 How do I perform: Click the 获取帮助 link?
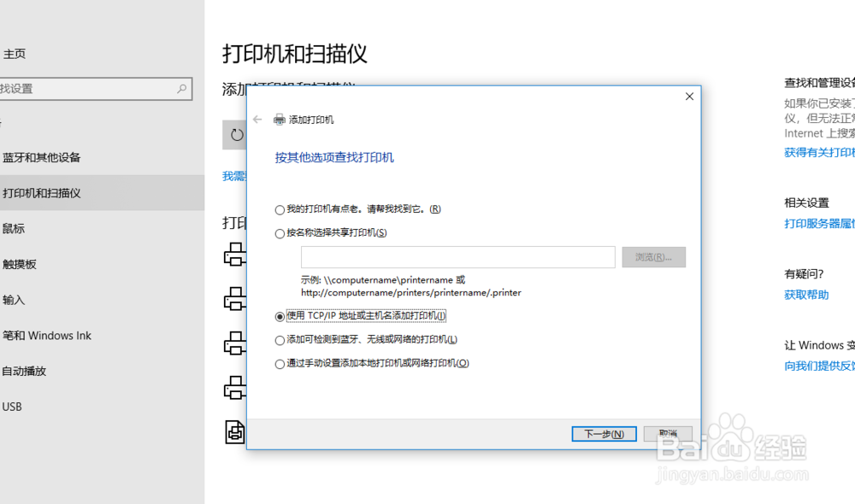click(x=805, y=294)
